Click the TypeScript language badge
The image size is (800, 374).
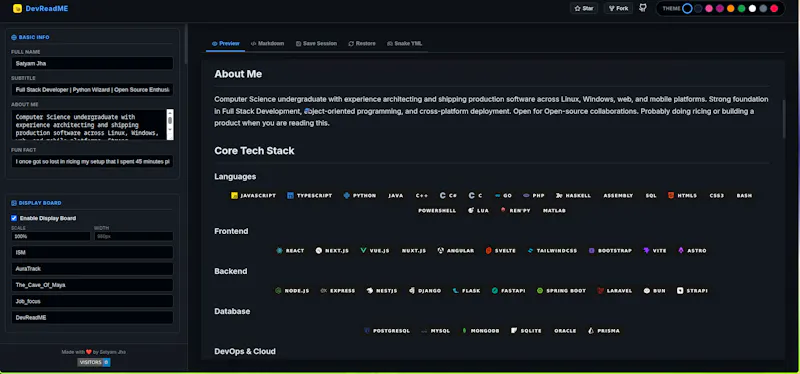coord(310,195)
